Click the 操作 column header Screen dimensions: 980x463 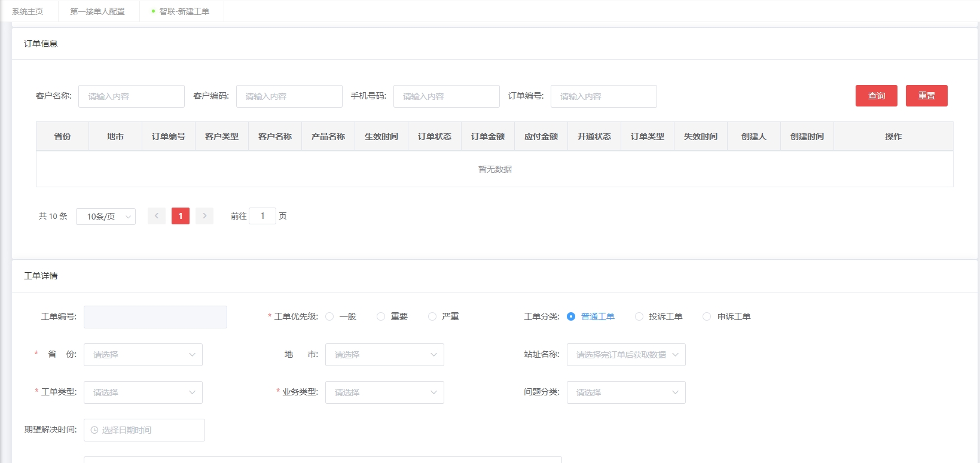(x=893, y=136)
